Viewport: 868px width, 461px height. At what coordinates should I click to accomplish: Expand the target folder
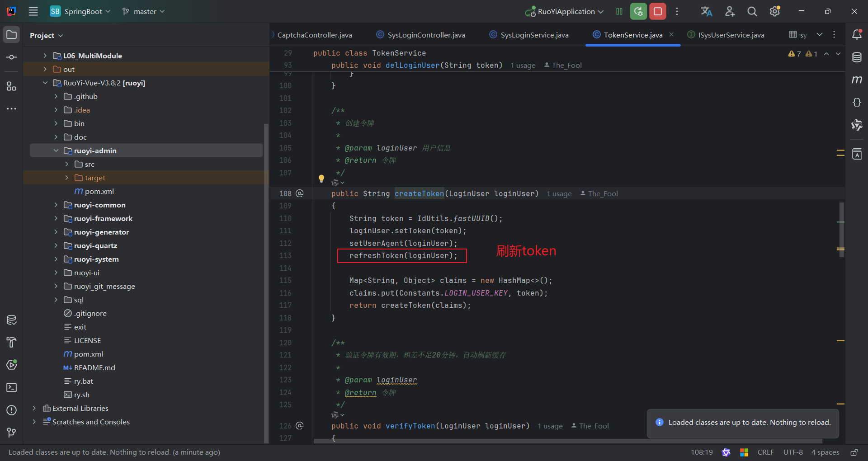[x=67, y=178]
